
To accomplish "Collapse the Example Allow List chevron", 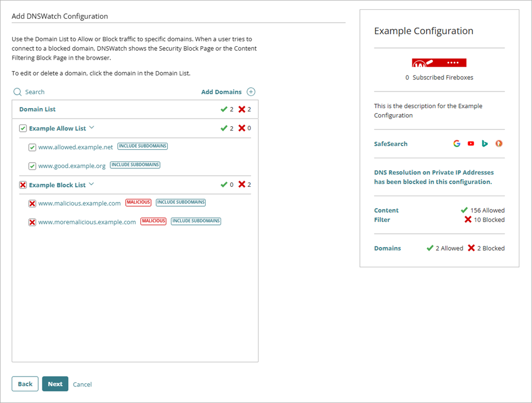I will [x=92, y=127].
